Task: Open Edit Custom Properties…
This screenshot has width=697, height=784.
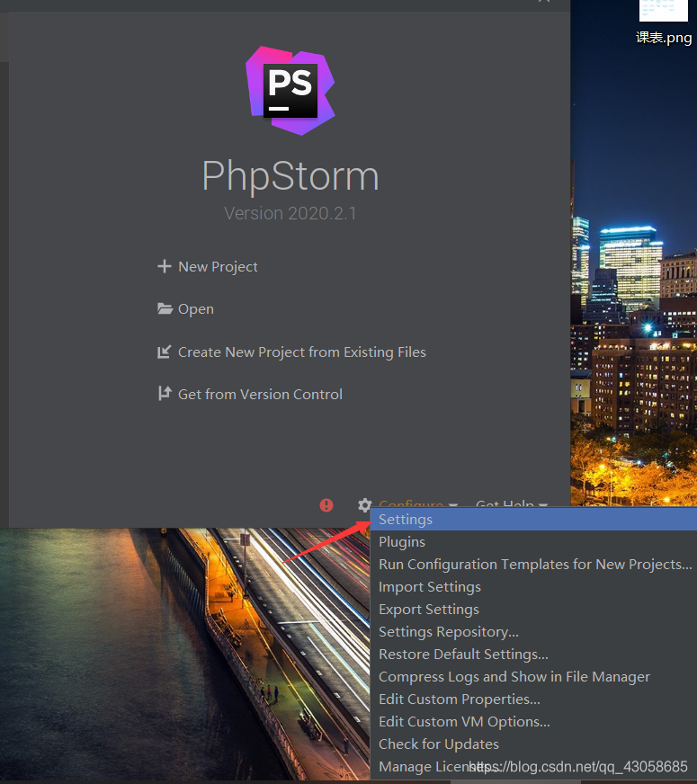Action: 533,699
